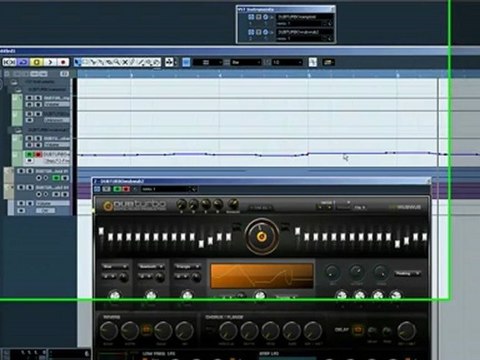
Task: Click the VST Instruments folder track icon
Action: (x=14, y=82)
